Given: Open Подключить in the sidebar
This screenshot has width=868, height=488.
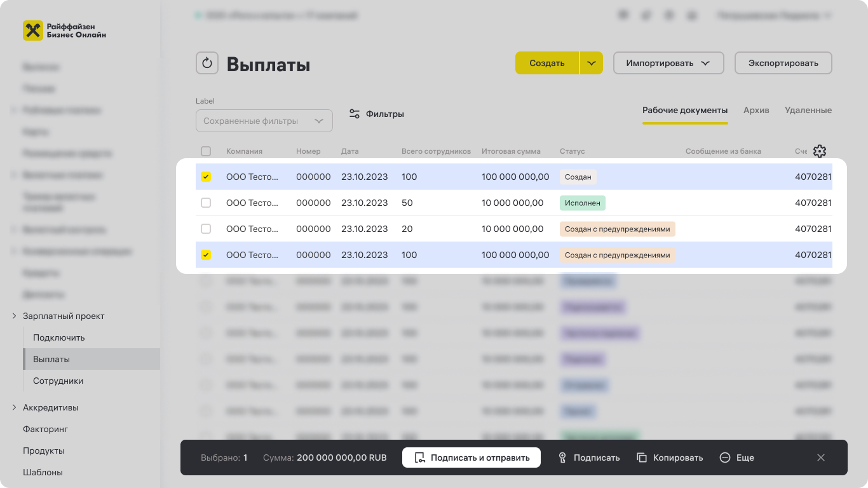Looking at the screenshot, I should tap(59, 337).
